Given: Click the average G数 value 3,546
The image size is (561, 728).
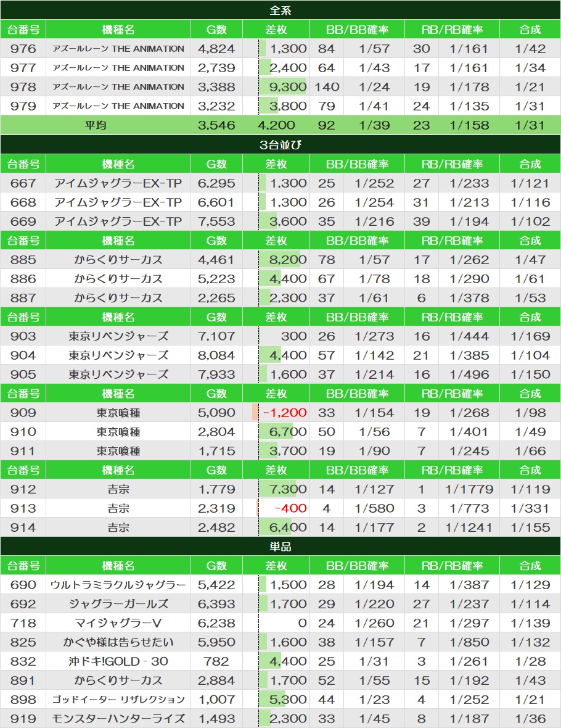Looking at the screenshot, I should click(x=216, y=125).
